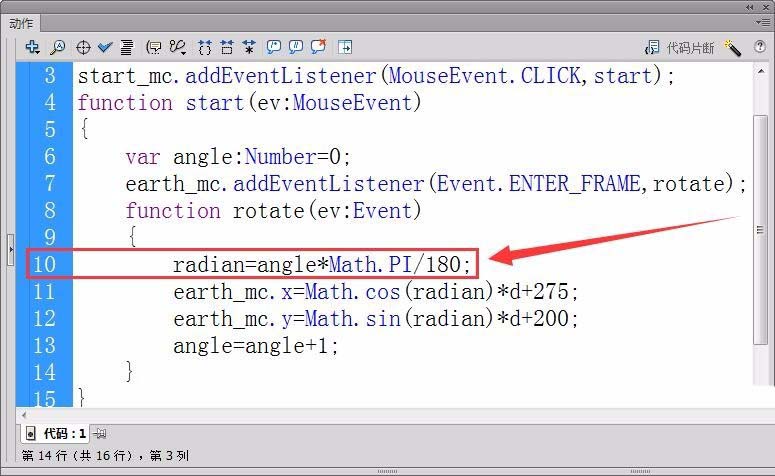Click line number 10 in the gutter
The image size is (775, 476).
click(44, 264)
